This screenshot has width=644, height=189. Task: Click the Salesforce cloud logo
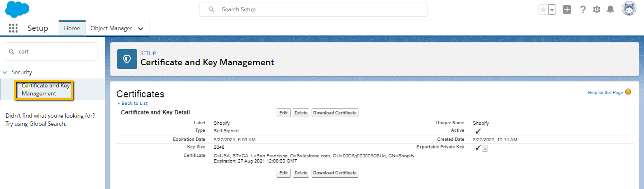17,9
